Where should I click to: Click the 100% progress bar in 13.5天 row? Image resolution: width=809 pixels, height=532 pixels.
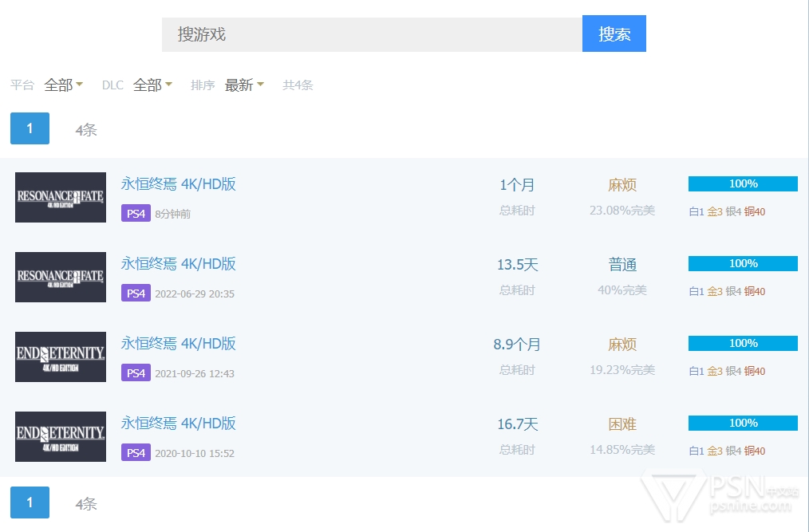(x=743, y=264)
